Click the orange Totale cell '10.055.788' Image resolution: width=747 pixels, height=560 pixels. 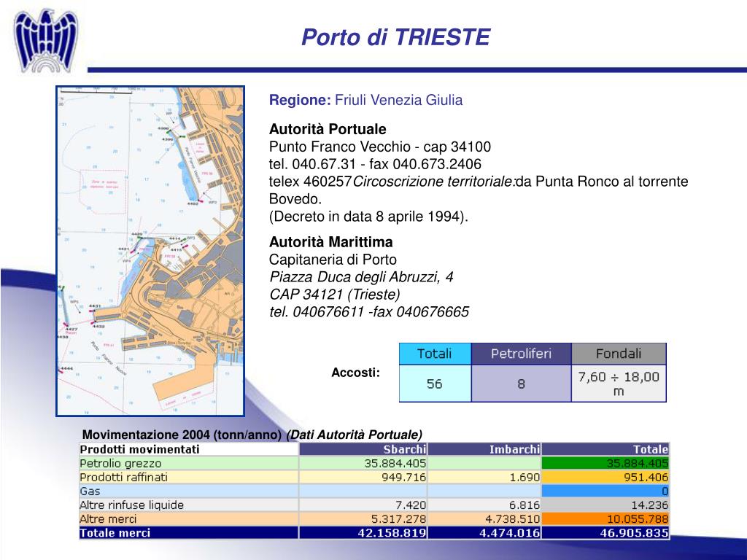605,519
